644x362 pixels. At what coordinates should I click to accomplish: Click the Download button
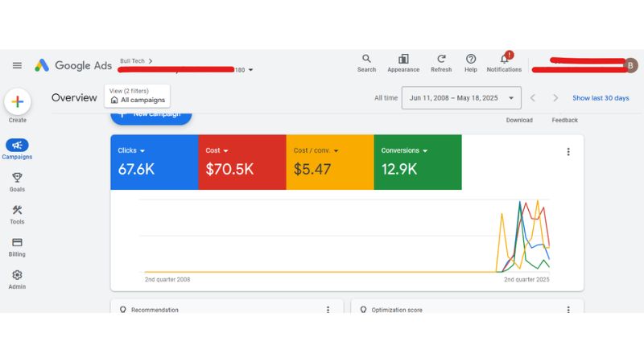[519, 120]
